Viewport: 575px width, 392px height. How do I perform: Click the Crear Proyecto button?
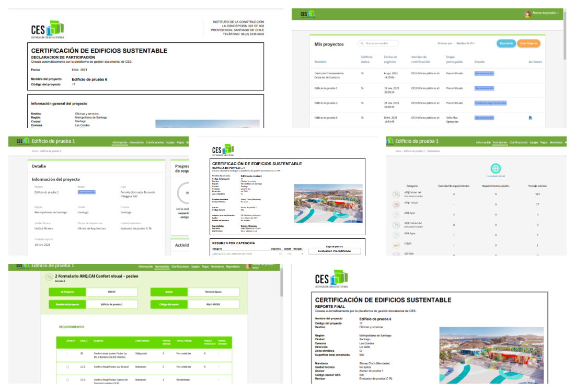[x=528, y=43]
